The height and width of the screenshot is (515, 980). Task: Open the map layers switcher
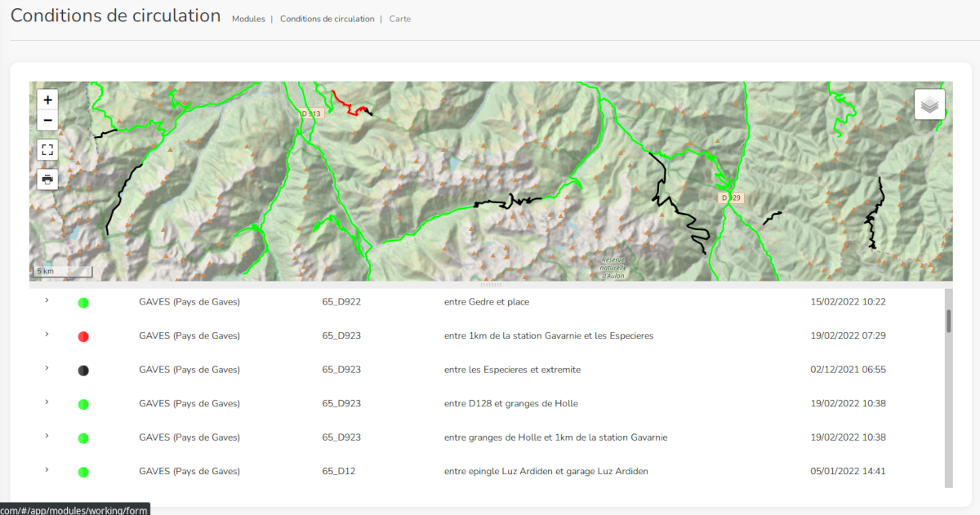tap(929, 104)
